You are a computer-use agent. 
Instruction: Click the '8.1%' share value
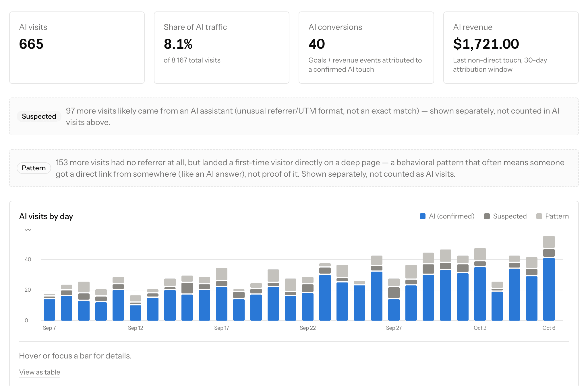178,44
